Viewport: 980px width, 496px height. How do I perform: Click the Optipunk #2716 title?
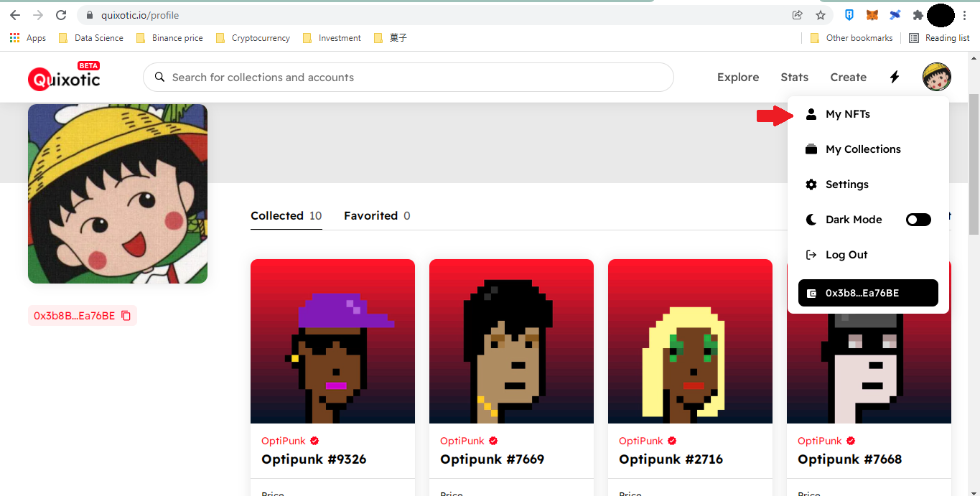click(x=671, y=459)
